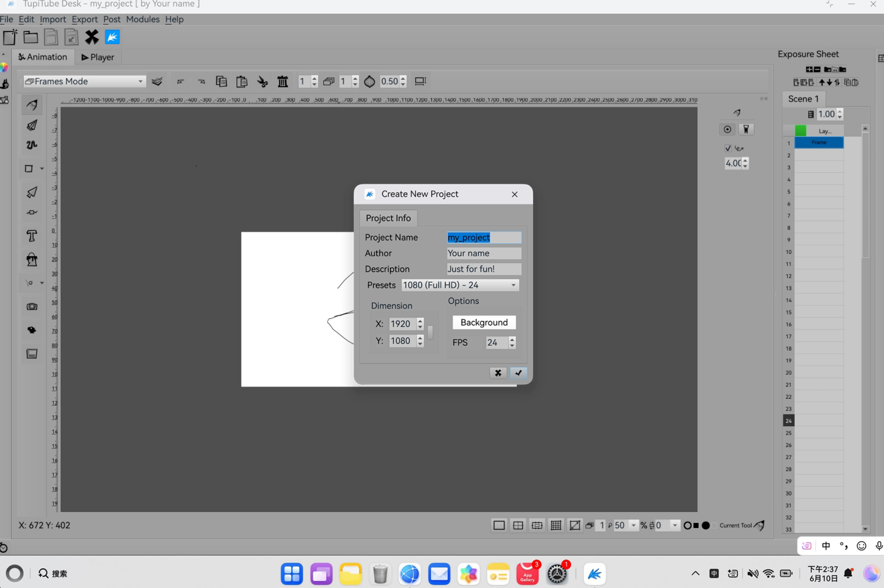
Task: Toggle the action safe area button
Action: tap(537, 526)
